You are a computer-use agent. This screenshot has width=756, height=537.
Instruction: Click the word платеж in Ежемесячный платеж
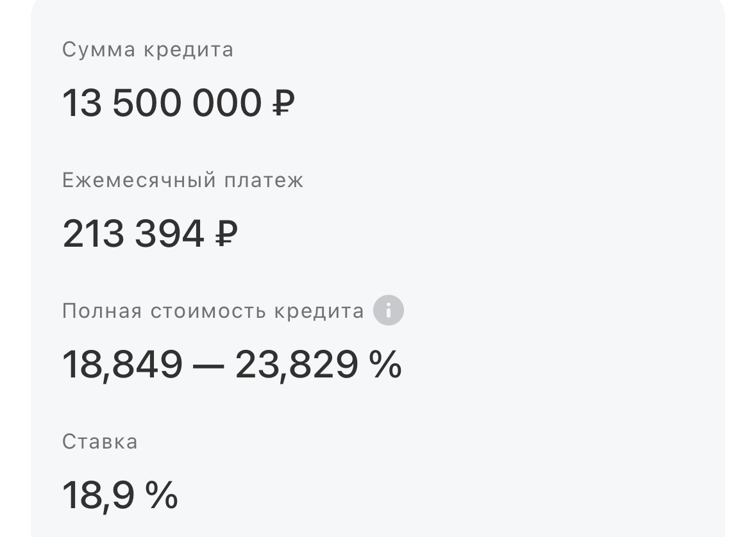click(264, 181)
